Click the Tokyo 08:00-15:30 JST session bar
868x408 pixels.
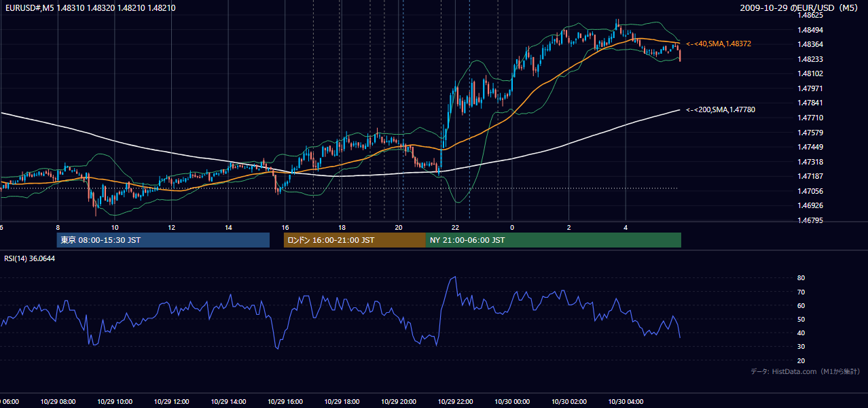point(163,240)
